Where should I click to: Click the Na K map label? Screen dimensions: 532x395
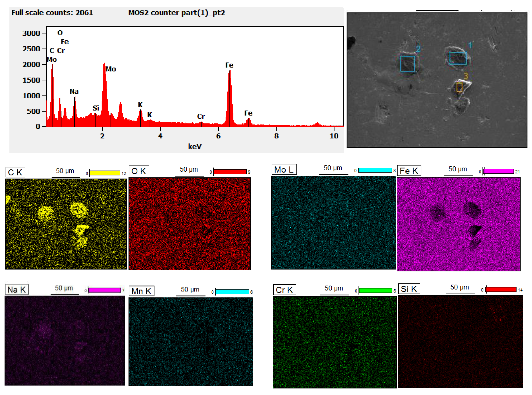pos(17,289)
